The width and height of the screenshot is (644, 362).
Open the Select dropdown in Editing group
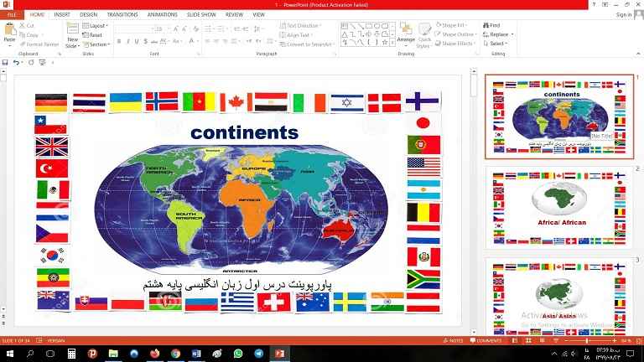[496, 44]
